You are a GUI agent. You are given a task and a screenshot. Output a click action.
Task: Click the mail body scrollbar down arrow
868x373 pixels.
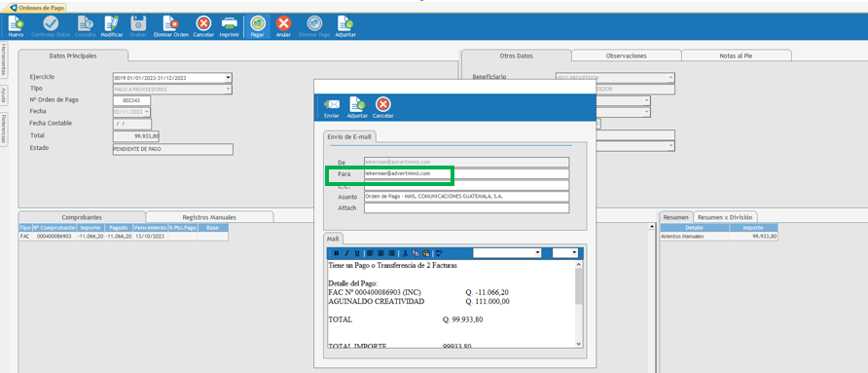coord(579,344)
